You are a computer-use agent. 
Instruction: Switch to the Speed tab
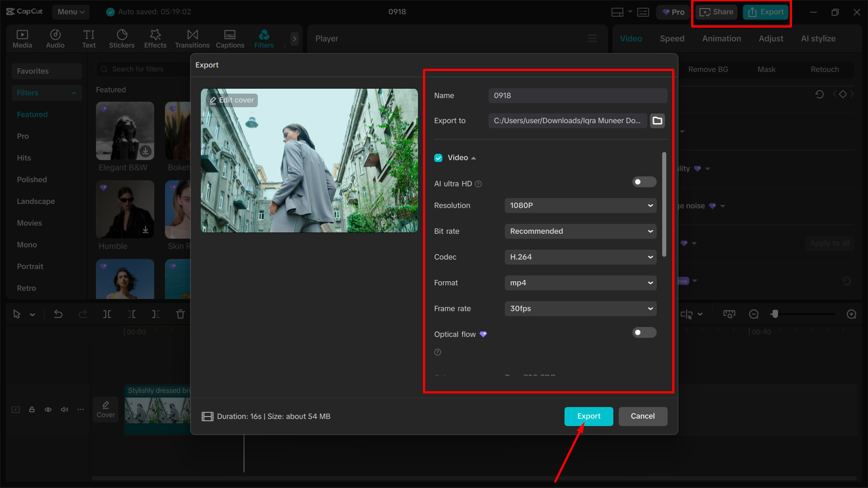(672, 38)
